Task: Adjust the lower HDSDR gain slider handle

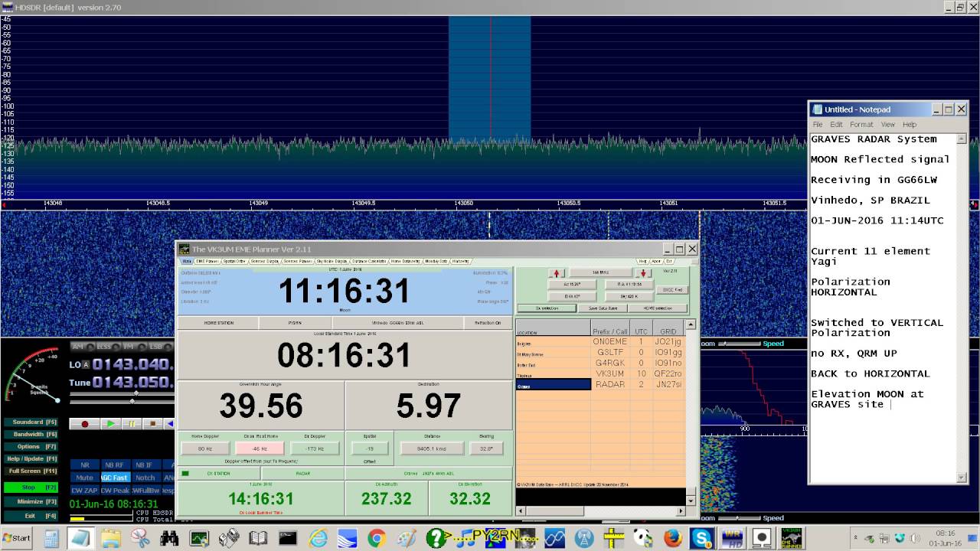Action: click(132, 401)
